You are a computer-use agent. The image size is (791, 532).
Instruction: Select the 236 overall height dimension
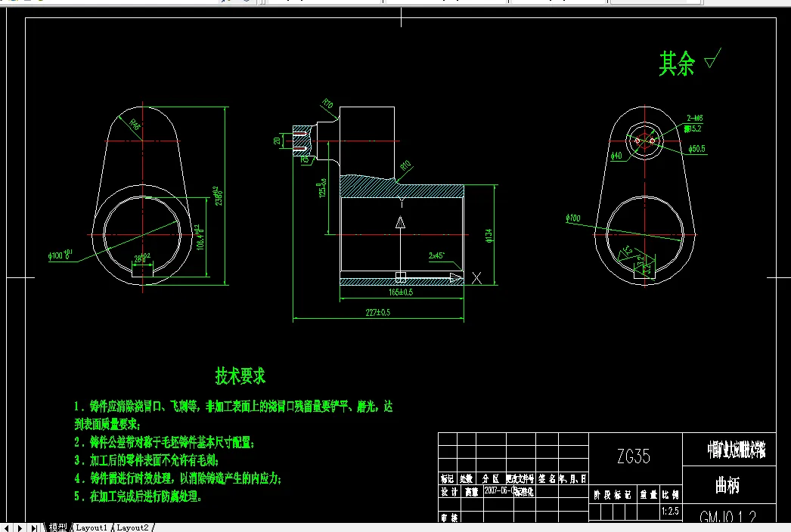[x=219, y=196]
